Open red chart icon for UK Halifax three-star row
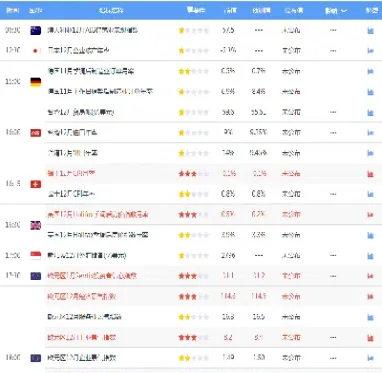The height and width of the screenshot is (373, 382). (x=370, y=215)
